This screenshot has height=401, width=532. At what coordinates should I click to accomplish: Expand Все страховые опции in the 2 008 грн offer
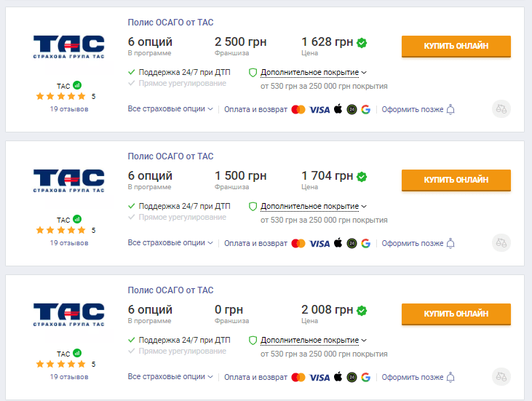pos(170,376)
